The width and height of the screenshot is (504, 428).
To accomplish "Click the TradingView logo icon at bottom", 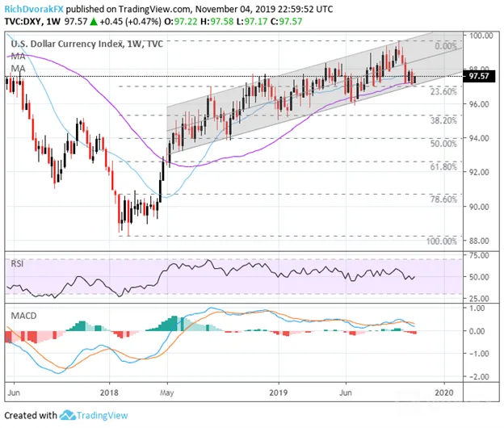I will click(x=67, y=415).
